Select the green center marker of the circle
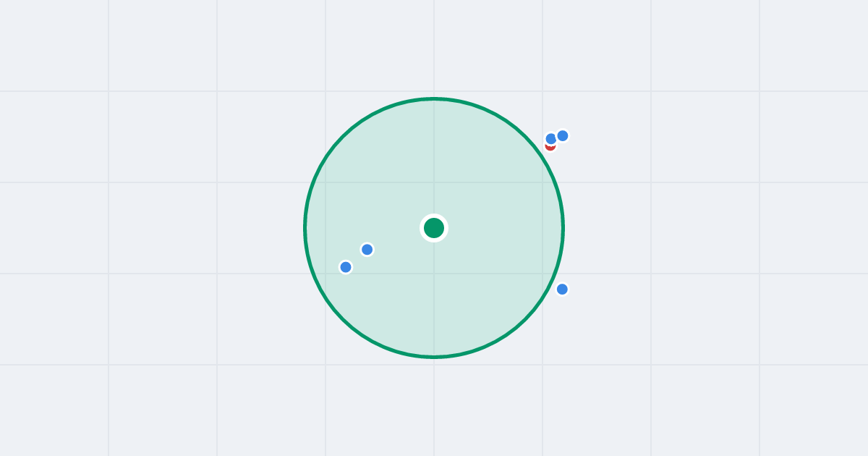868x456 pixels. 434,228
